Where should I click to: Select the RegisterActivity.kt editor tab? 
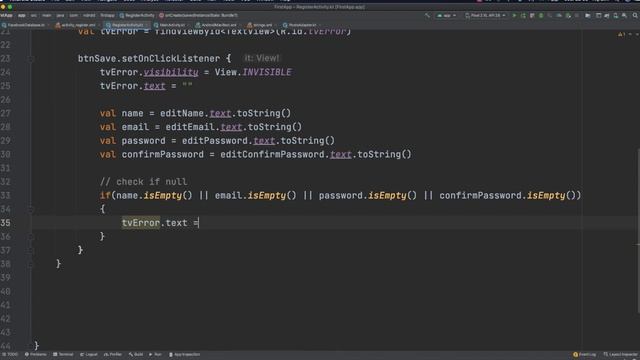coord(127,25)
